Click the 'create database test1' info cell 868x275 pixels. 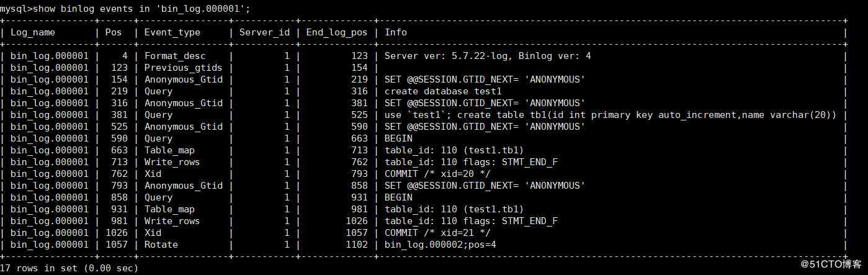coord(443,91)
